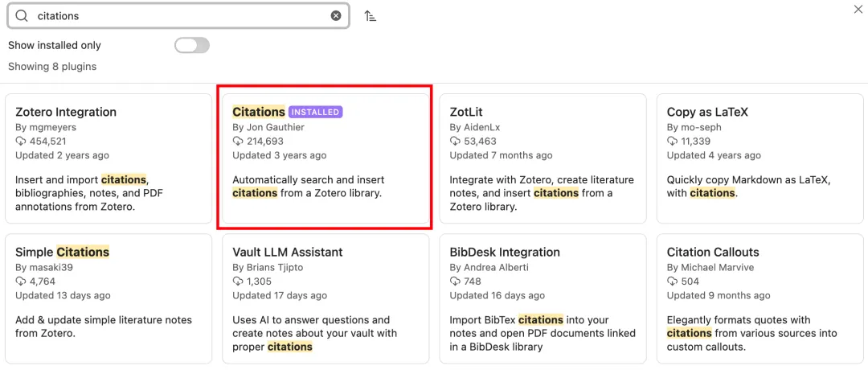Open the Zotero Integration plugin card
868x374 pixels.
(108, 158)
